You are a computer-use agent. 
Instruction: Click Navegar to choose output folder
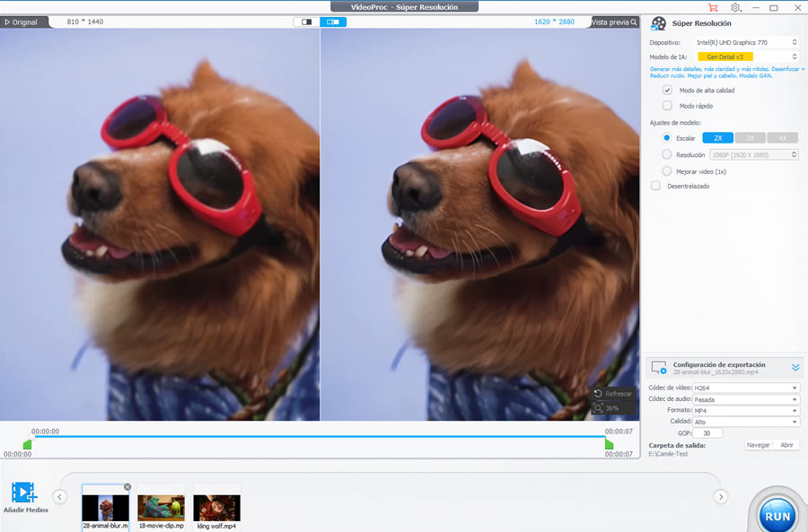point(758,445)
